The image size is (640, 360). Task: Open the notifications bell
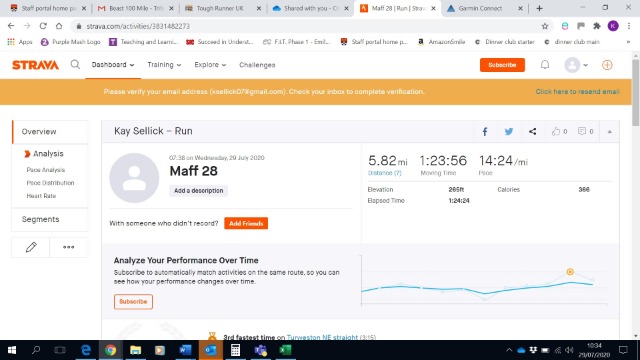545,65
